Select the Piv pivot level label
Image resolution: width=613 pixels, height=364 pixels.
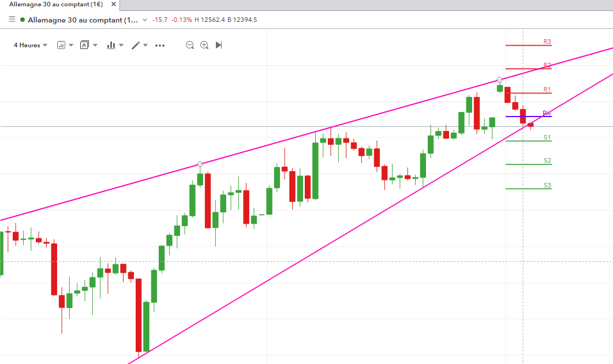coord(547,114)
